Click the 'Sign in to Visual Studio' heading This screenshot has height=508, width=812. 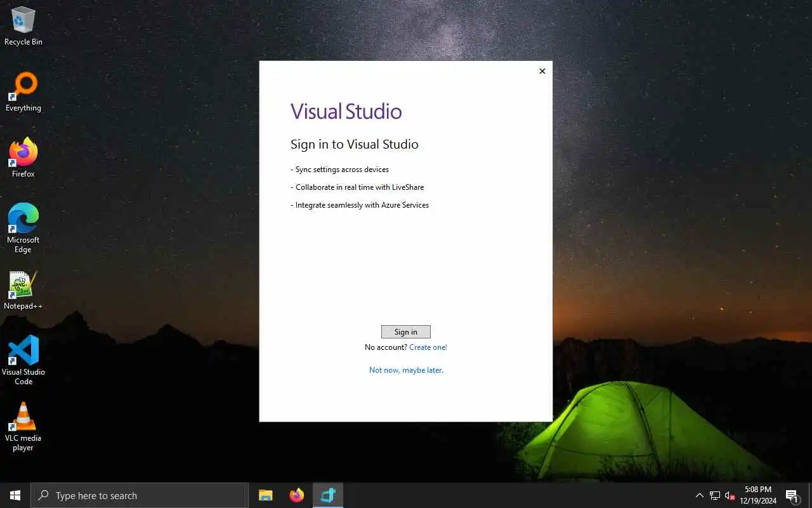355,144
